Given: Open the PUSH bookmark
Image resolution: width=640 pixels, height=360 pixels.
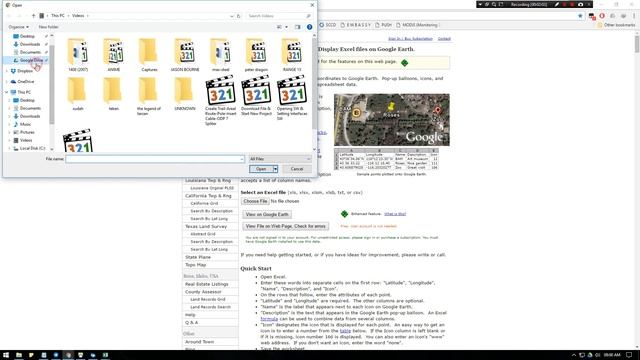Looking at the screenshot, I should tap(383, 25).
